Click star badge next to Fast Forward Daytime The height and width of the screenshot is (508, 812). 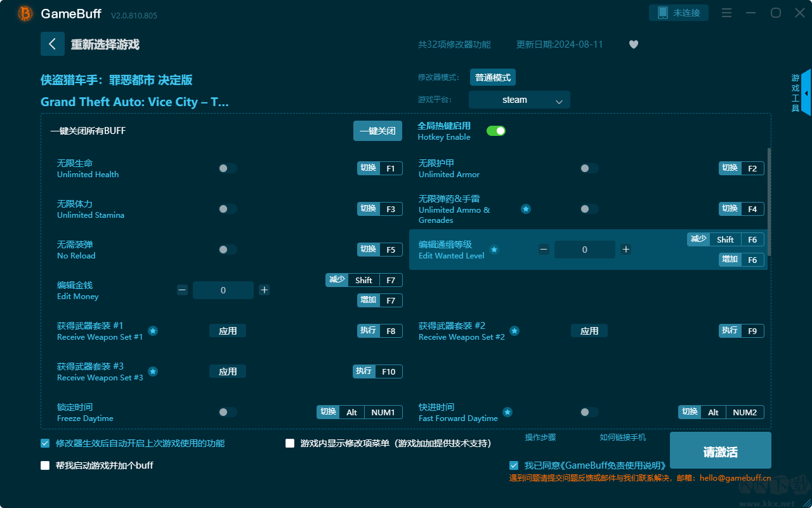click(507, 412)
